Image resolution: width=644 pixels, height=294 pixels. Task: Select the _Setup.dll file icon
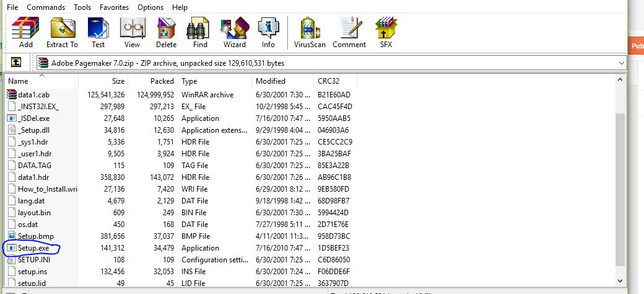[x=12, y=130]
